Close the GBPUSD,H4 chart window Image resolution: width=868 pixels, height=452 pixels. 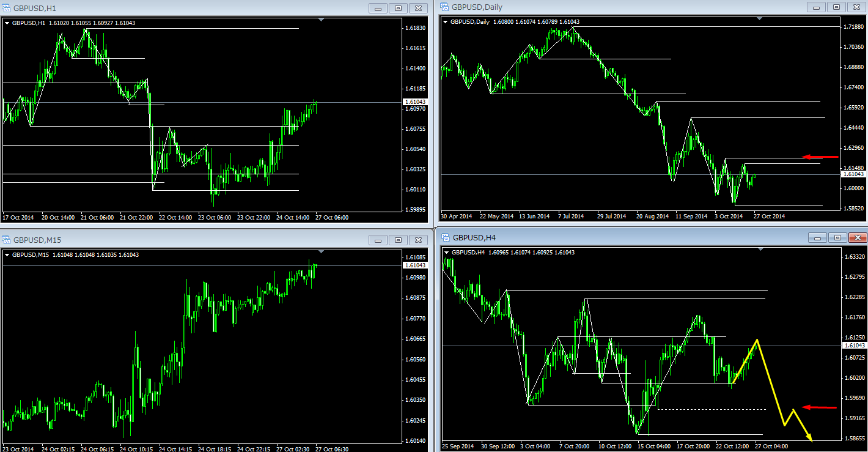[857, 237]
